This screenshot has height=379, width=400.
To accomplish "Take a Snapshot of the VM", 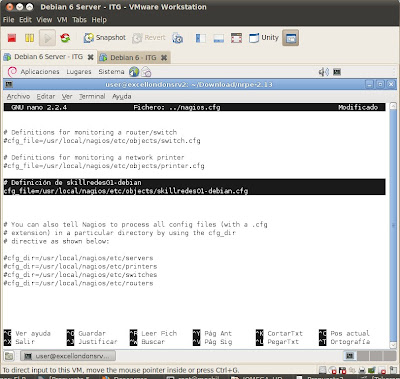I will click(105, 38).
